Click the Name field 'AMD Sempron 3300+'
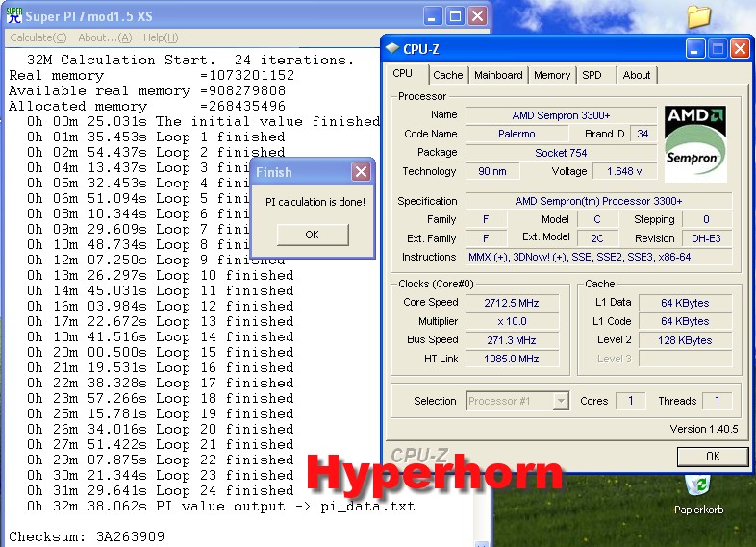756x547 pixels. coord(561,115)
